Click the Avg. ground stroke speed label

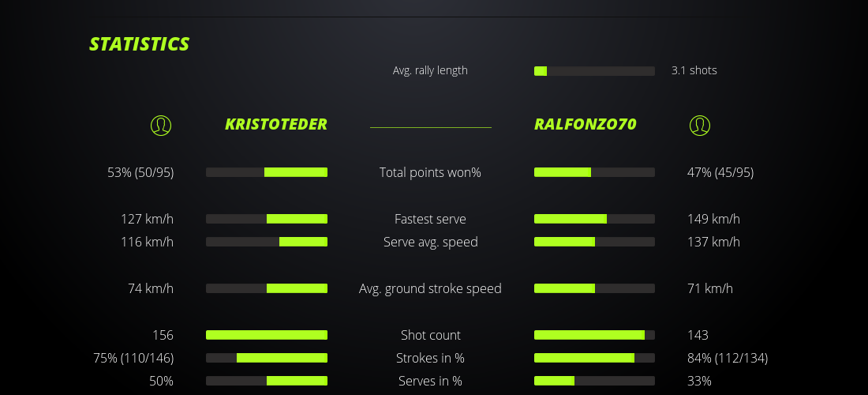[430, 288]
